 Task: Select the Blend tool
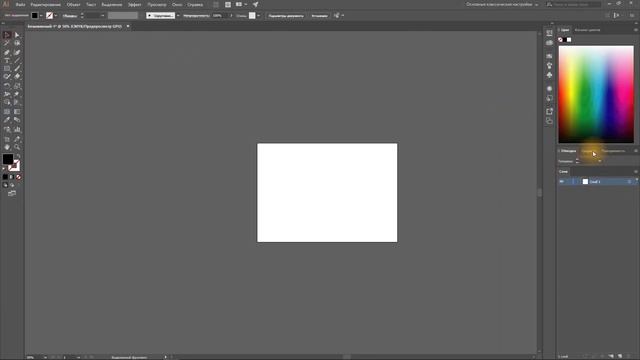pyautogui.click(x=17, y=120)
